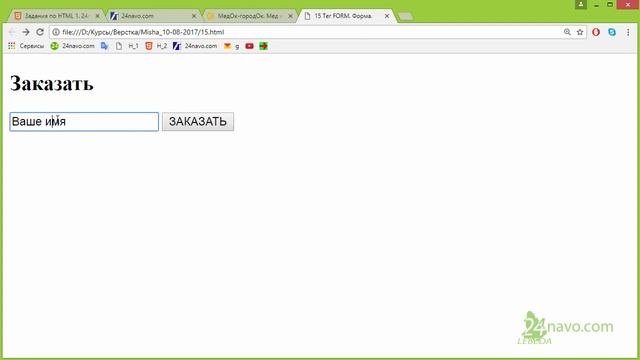The image size is (640, 360).
Task: Close the МедОк-городОк tab
Action: pyautogui.click(x=290, y=16)
